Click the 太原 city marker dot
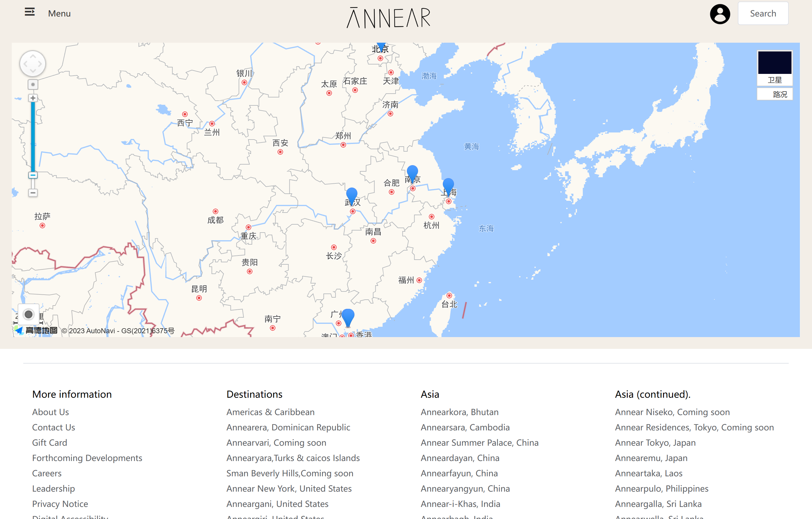The height and width of the screenshot is (519, 812). click(329, 93)
